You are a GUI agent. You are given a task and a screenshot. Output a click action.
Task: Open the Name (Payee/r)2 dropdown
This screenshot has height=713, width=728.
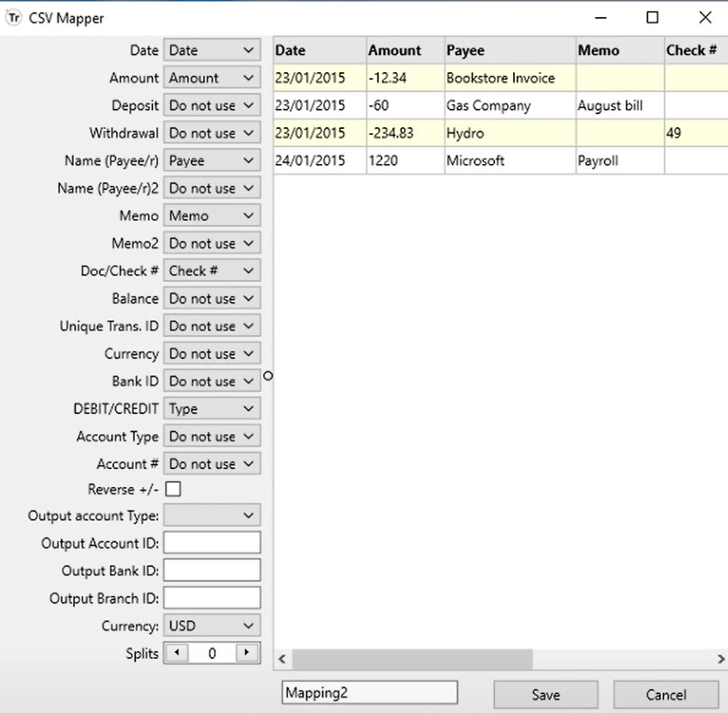point(211,188)
